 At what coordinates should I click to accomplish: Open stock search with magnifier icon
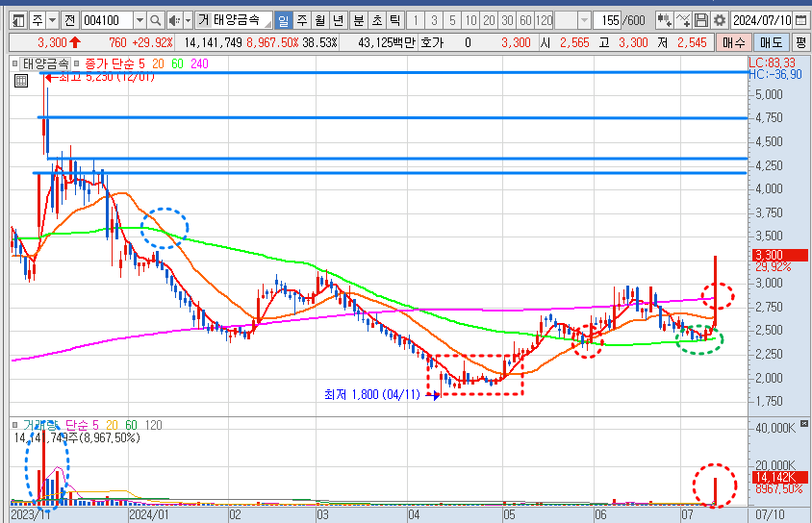pyautogui.click(x=155, y=21)
